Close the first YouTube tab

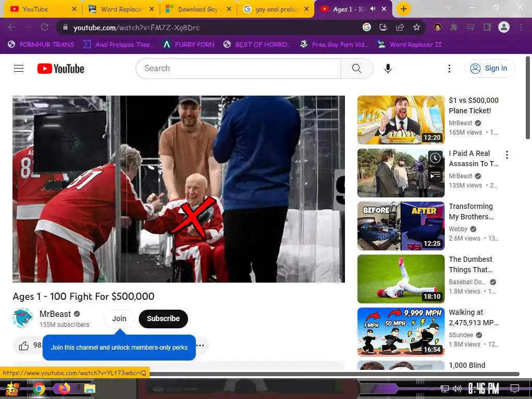[74, 9]
